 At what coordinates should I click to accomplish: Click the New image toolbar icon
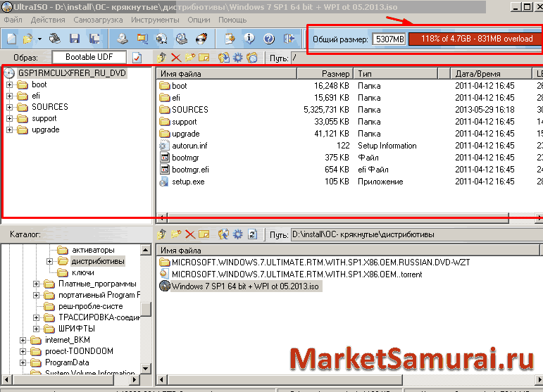coord(12,39)
